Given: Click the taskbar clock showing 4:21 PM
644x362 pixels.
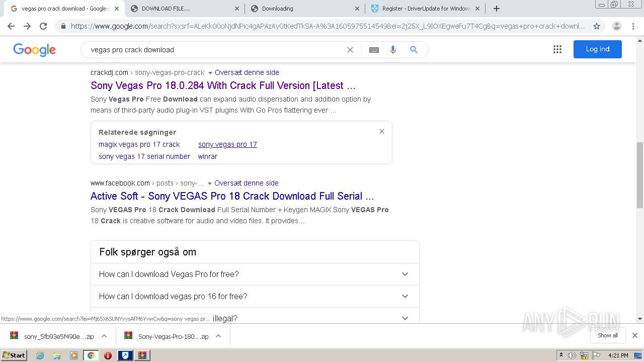Looking at the screenshot, I should (x=618, y=355).
